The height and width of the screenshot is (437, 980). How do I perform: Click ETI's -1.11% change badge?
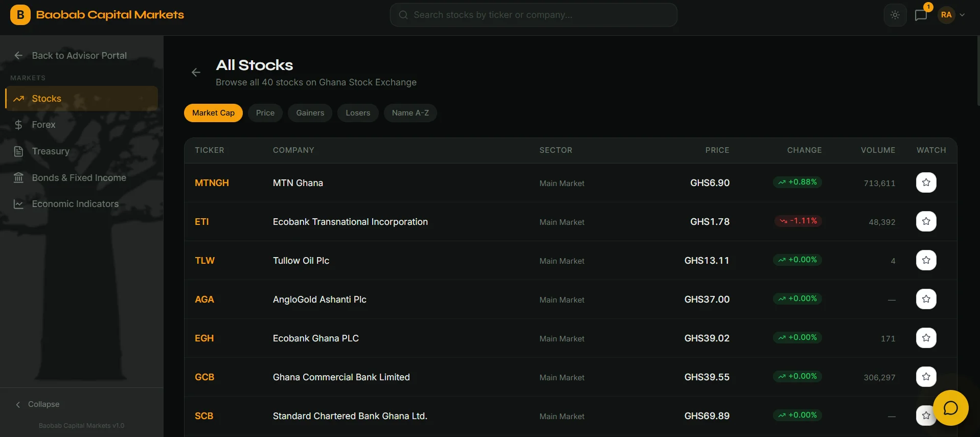(x=798, y=221)
